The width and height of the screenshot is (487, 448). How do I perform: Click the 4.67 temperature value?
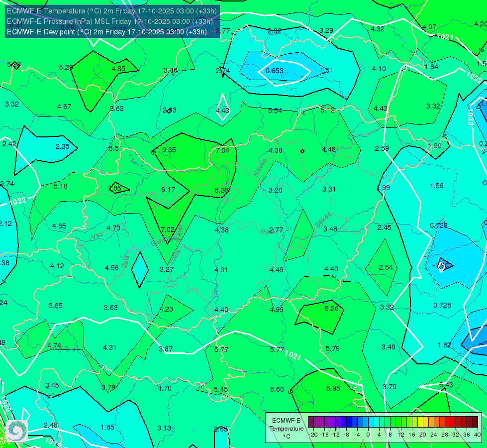pyautogui.click(x=64, y=107)
